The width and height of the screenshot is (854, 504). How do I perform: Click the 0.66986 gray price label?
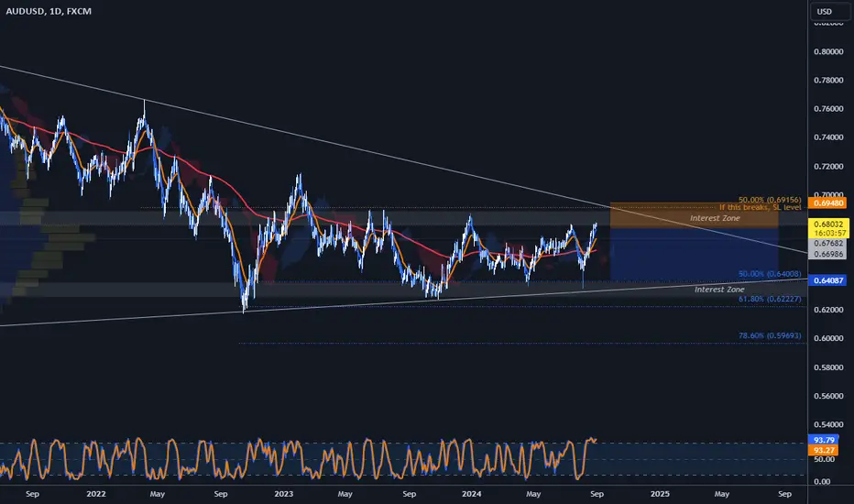coord(827,254)
